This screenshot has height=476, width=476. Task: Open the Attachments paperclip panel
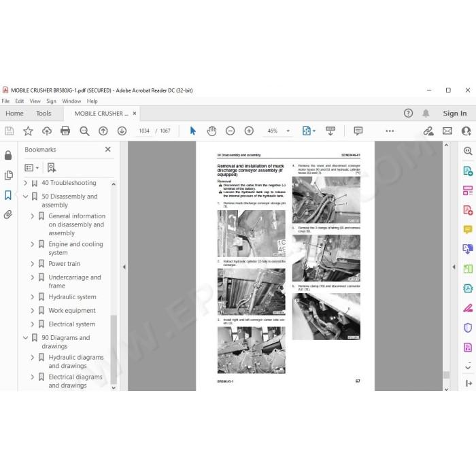[8, 215]
